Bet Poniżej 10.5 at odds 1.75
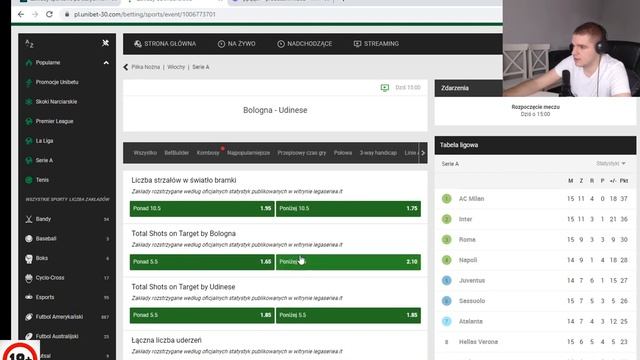Image resolution: width=640 pixels, height=360 pixels. (x=348, y=209)
